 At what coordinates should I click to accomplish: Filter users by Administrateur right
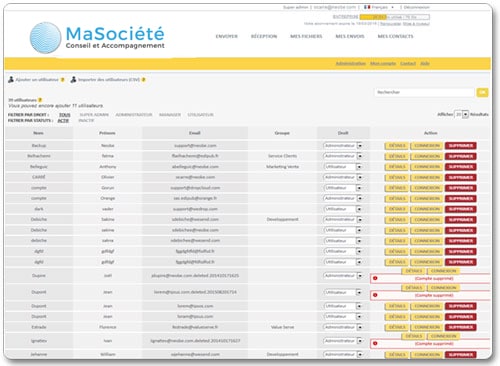tap(134, 115)
